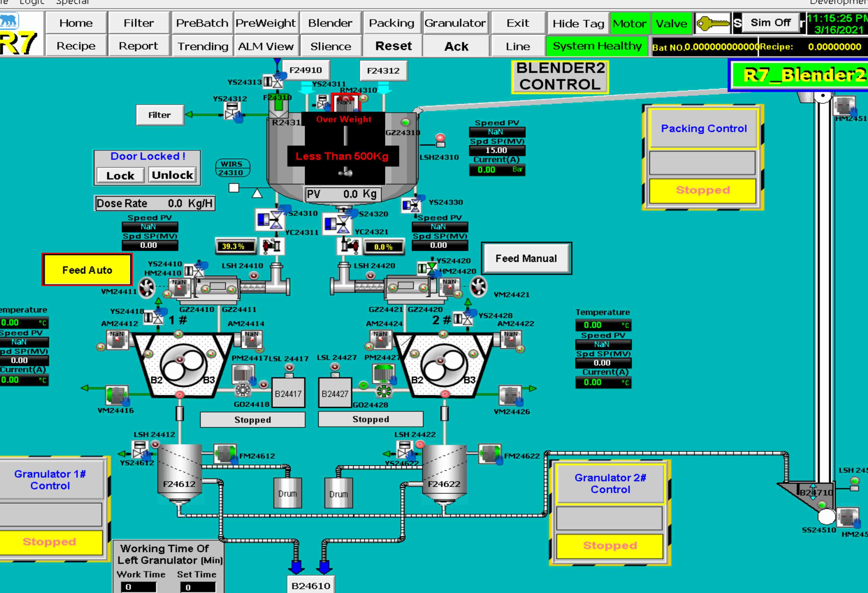Open the Packing Control panel

(x=703, y=128)
